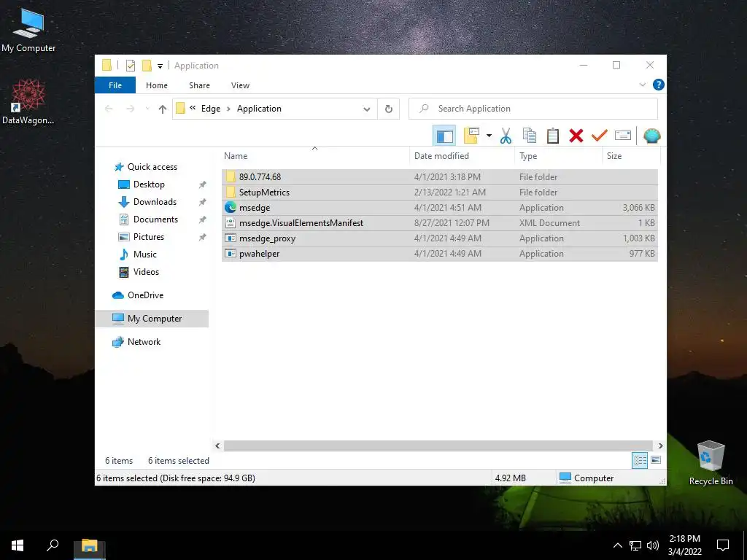Viewport: 747px width, 560px height.
Task: Click the horizontal scrollbar track
Action: pyautogui.click(x=438, y=446)
